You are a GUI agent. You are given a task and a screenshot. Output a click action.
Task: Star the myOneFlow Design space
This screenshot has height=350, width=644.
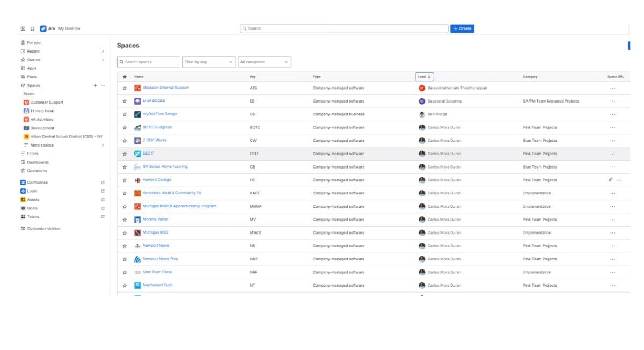point(125,114)
